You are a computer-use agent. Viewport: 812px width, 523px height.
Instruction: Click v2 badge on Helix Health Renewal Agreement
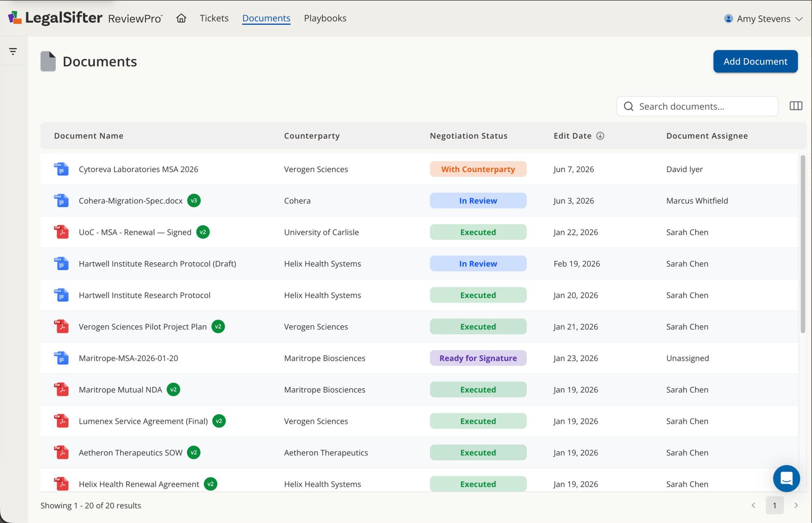[210, 484]
